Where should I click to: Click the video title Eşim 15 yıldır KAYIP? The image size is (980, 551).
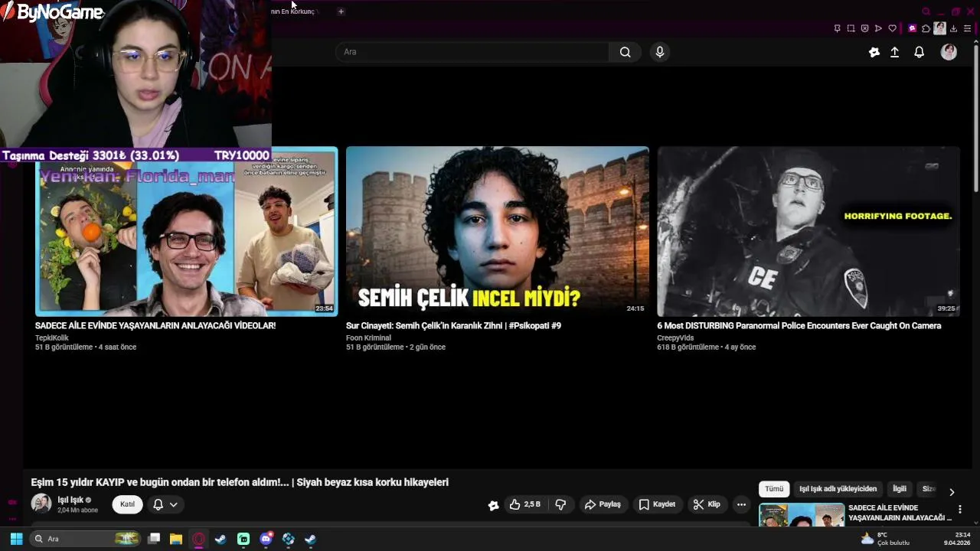240,482
